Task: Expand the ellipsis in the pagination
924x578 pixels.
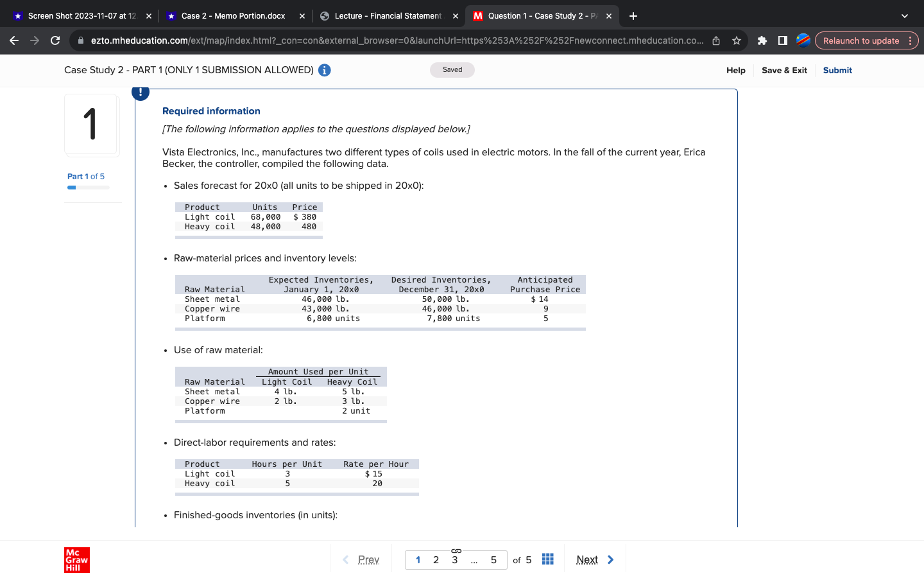Action: pyautogui.click(x=474, y=561)
